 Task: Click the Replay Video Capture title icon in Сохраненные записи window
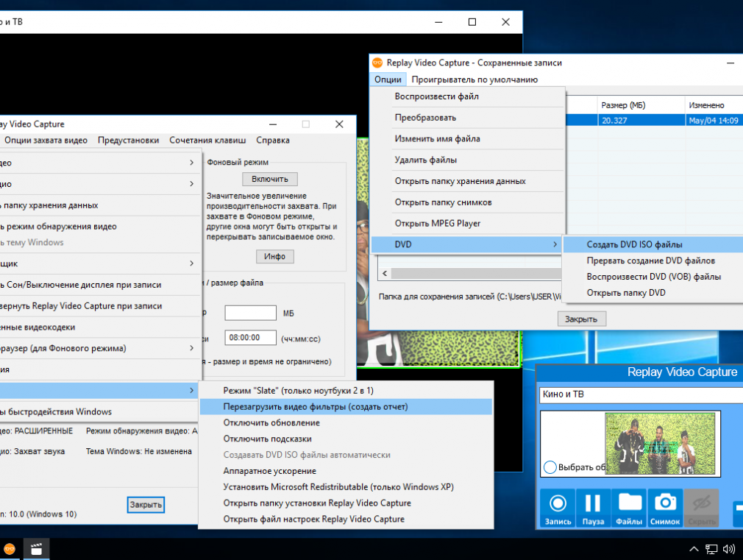pyautogui.click(x=377, y=63)
